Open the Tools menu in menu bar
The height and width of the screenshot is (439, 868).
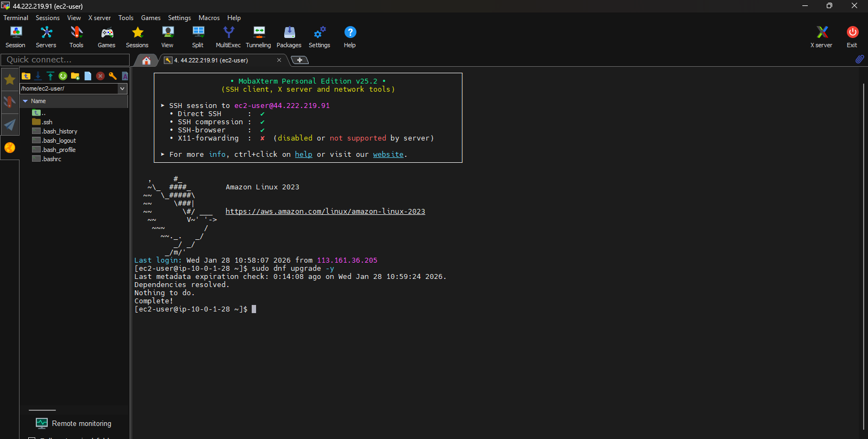[x=126, y=18]
